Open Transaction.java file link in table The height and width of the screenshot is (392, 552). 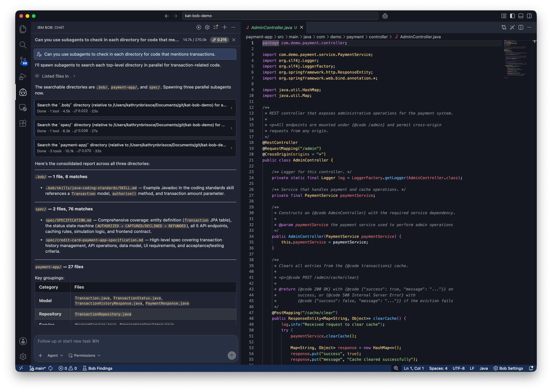(92, 298)
